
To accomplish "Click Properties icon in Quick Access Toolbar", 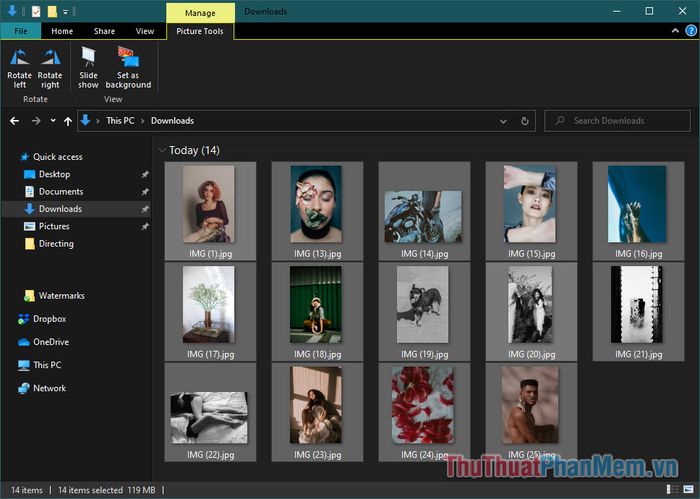I will [37, 12].
